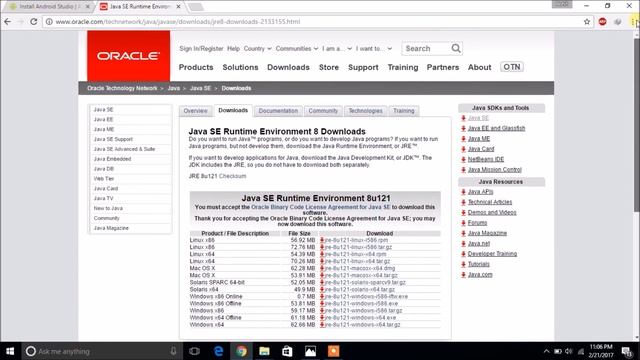The height and width of the screenshot is (360, 640).
Task: Open the action center notifications
Action: pyautogui.click(x=627, y=351)
